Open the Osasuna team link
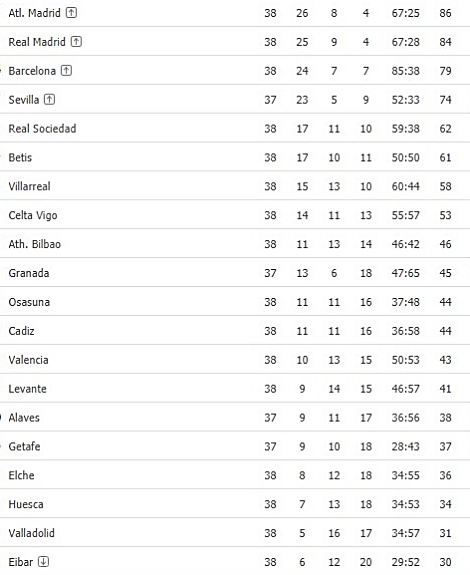 [x=29, y=302]
